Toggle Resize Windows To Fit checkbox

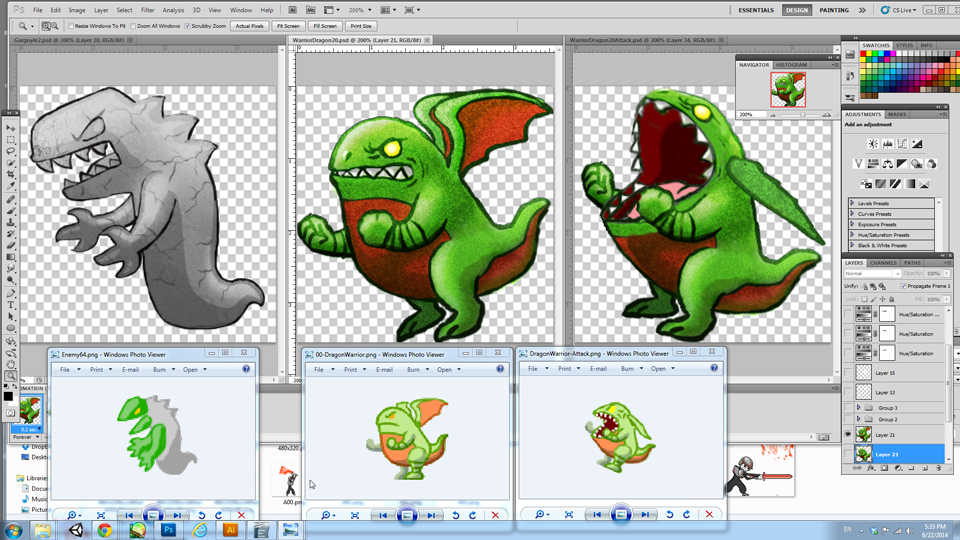tap(71, 26)
